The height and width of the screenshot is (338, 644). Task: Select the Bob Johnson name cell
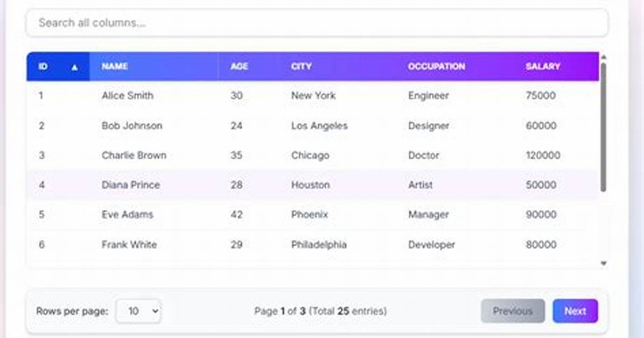coord(132,125)
